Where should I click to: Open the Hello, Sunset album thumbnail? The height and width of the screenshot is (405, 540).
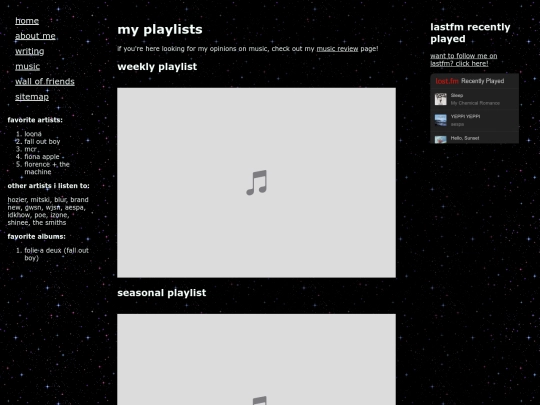tap(440, 139)
